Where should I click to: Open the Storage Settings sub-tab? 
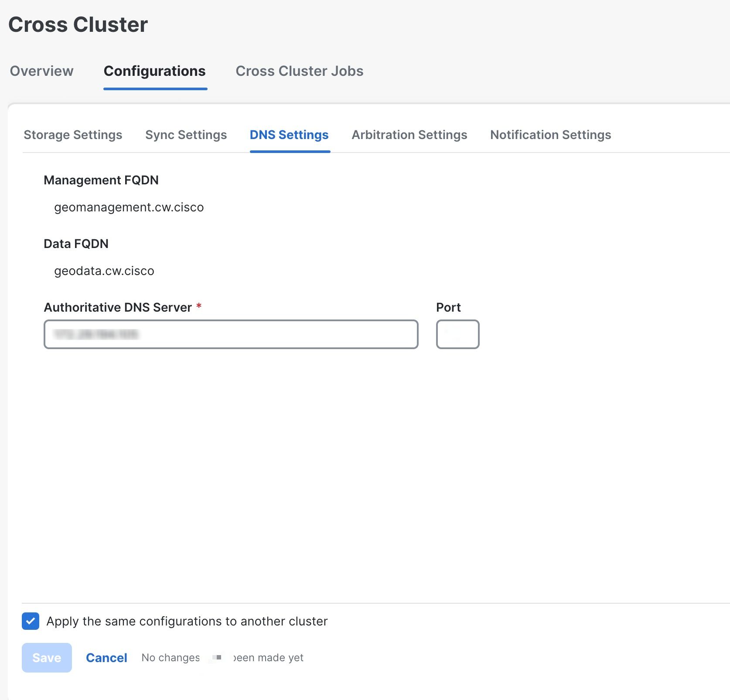[x=73, y=135]
